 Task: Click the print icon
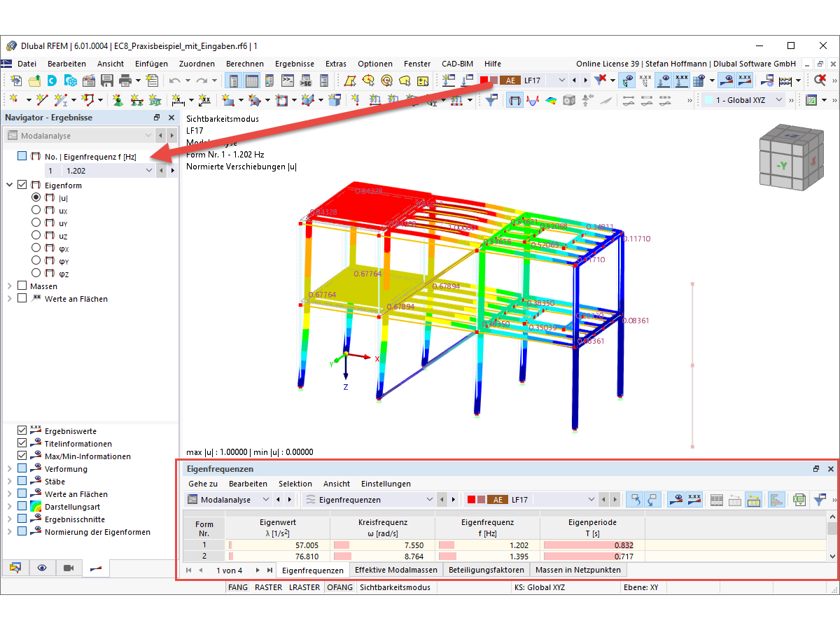point(125,80)
